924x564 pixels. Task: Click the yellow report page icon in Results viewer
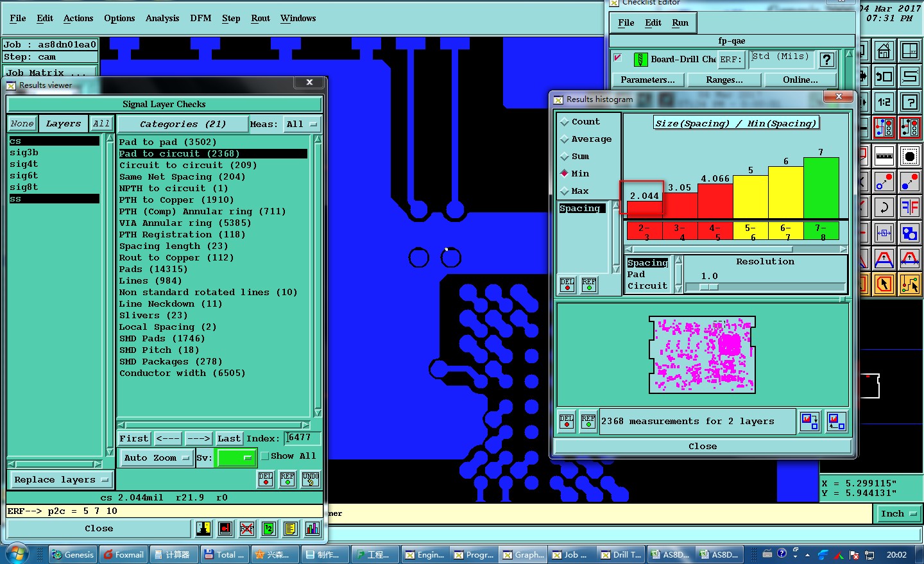pyautogui.click(x=291, y=529)
